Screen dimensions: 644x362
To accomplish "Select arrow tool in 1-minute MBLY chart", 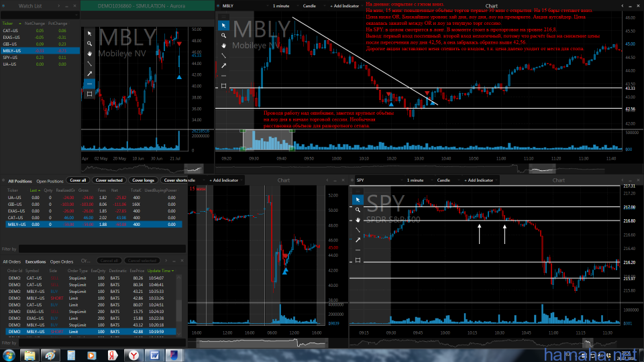I will pos(223,66).
